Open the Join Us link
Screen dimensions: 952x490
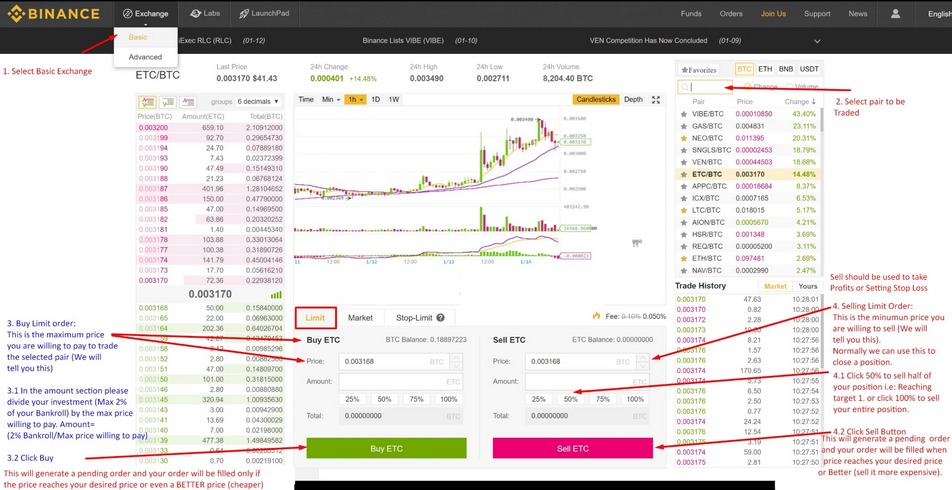coord(773,13)
